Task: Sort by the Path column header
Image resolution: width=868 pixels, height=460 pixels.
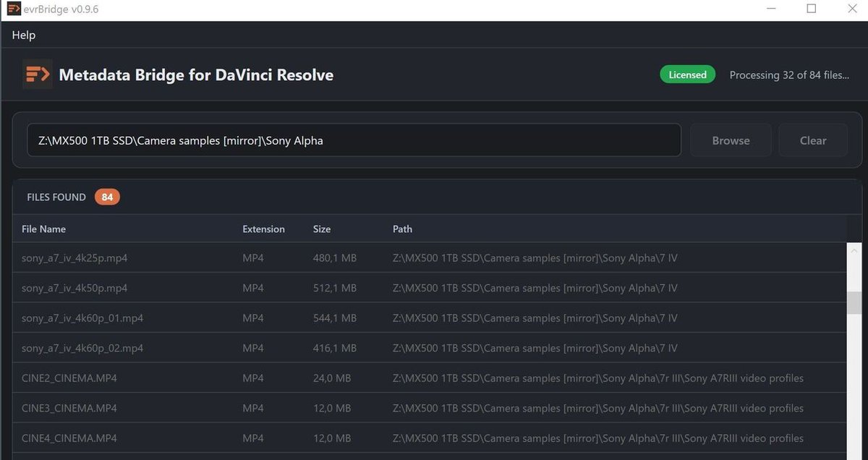Action: pyautogui.click(x=402, y=229)
